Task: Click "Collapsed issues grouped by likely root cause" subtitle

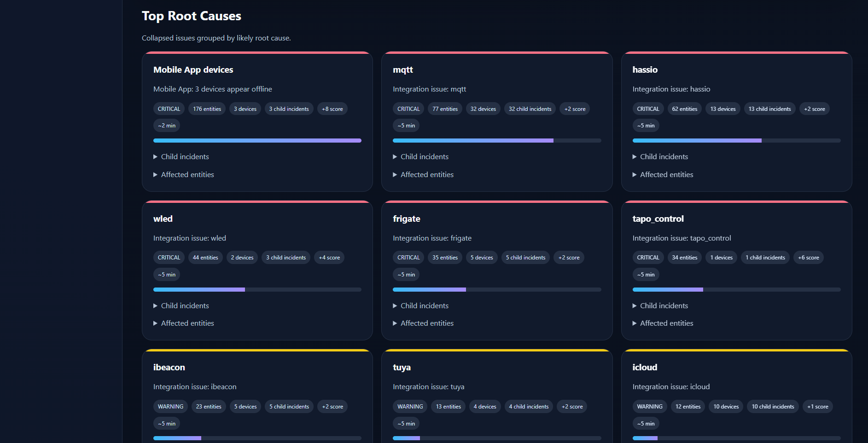Action: pos(216,38)
